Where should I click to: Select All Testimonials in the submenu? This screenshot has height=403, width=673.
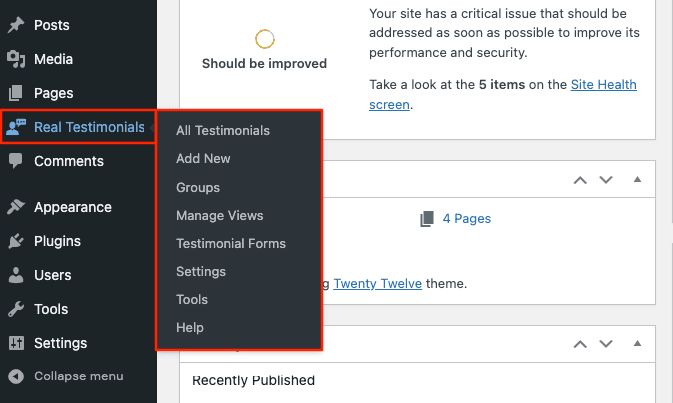[x=223, y=130]
